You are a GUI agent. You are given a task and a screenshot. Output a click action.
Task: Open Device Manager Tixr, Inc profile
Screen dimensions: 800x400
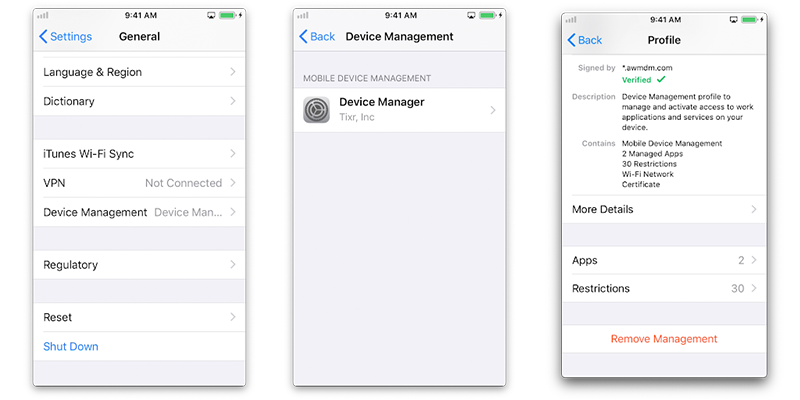point(399,110)
